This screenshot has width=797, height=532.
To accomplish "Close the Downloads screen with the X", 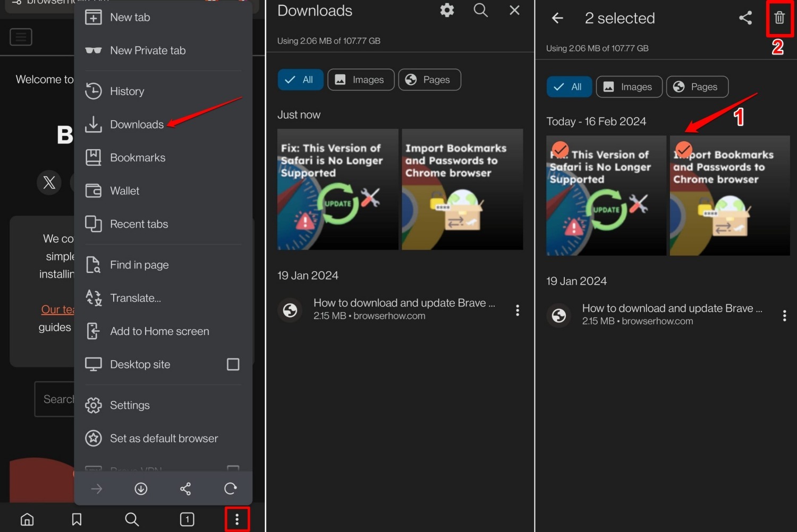I will click(514, 10).
